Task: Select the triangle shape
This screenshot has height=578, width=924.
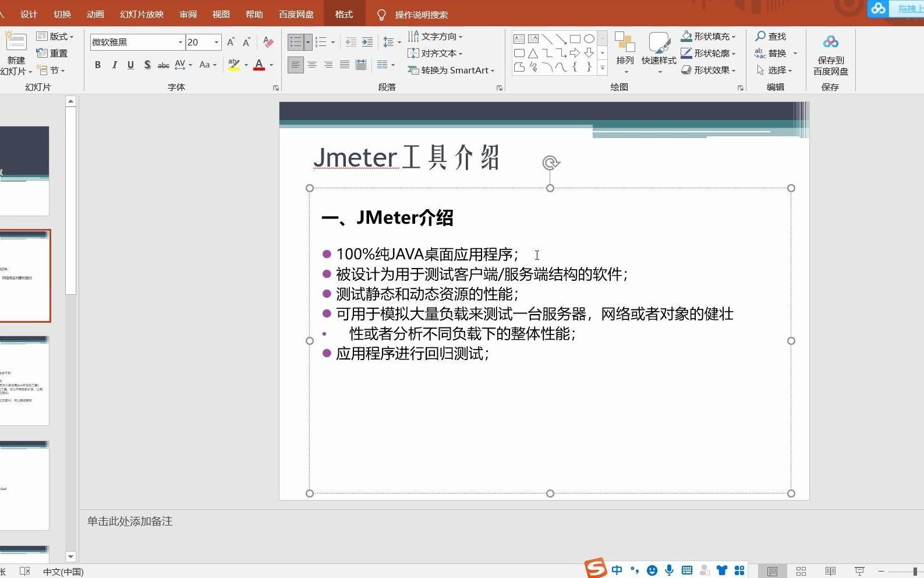Action: coord(533,53)
